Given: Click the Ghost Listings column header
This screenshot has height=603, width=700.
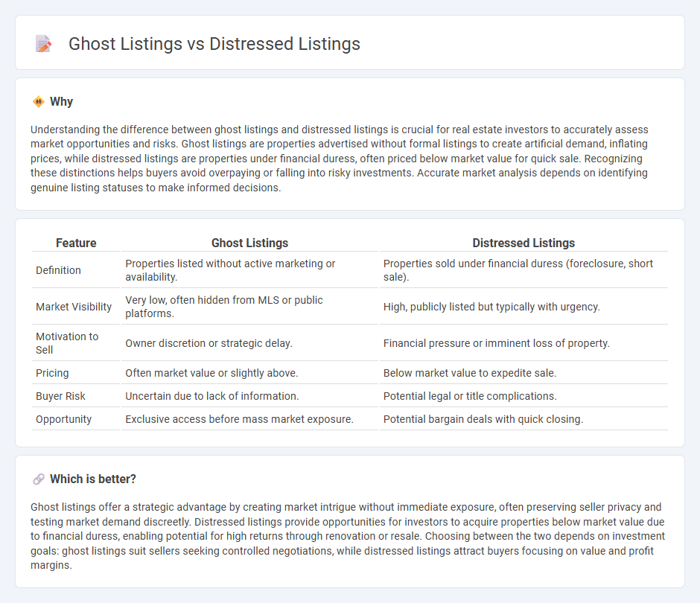Looking at the screenshot, I should pos(249,243).
